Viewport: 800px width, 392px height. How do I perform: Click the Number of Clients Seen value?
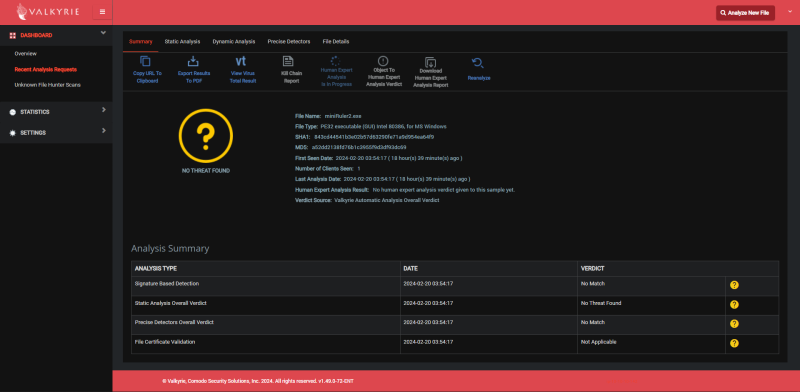pyautogui.click(x=359, y=168)
